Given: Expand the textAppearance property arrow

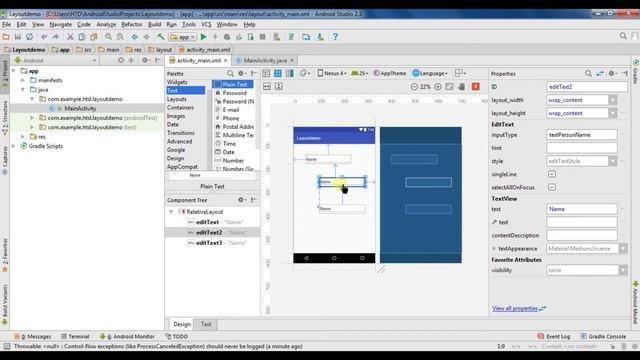Looking at the screenshot, I should pyautogui.click(x=494, y=249).
